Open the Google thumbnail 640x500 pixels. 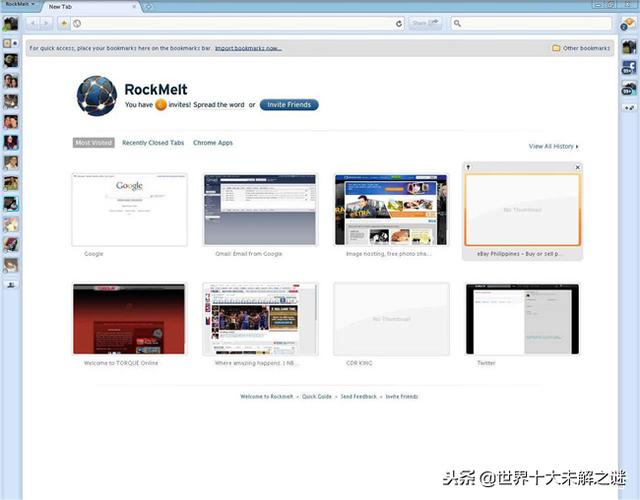click(x=129, y=210)
